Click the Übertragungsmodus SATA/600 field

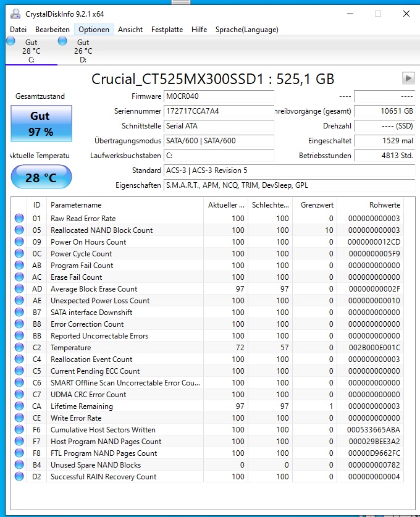point(219,141)
